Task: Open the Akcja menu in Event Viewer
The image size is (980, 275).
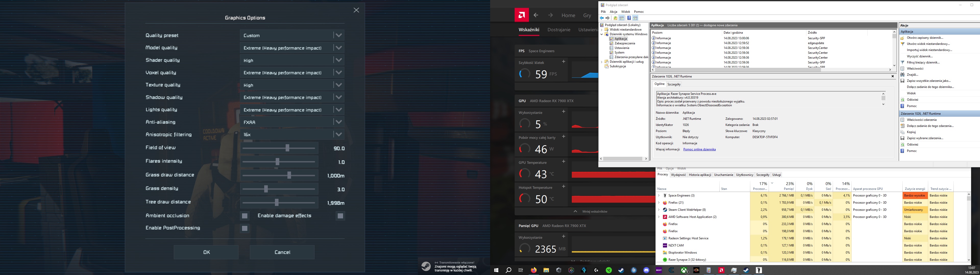Action: coord(613,12)
